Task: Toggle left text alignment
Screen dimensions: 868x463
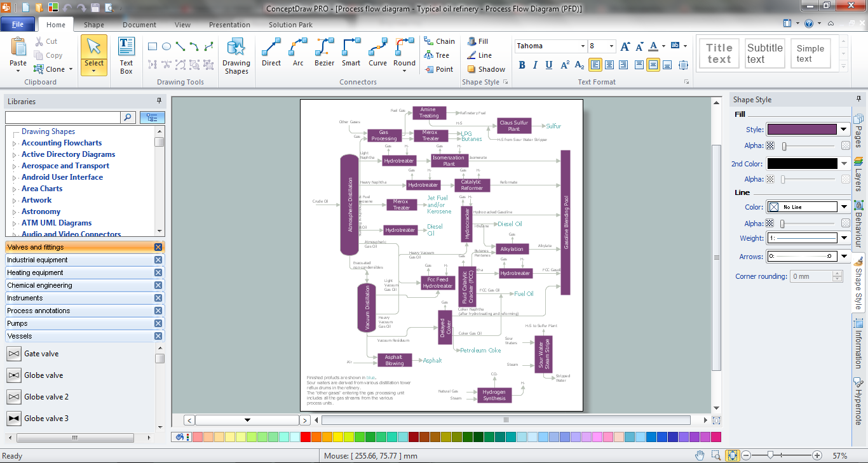Action: (x=595, y=65)
